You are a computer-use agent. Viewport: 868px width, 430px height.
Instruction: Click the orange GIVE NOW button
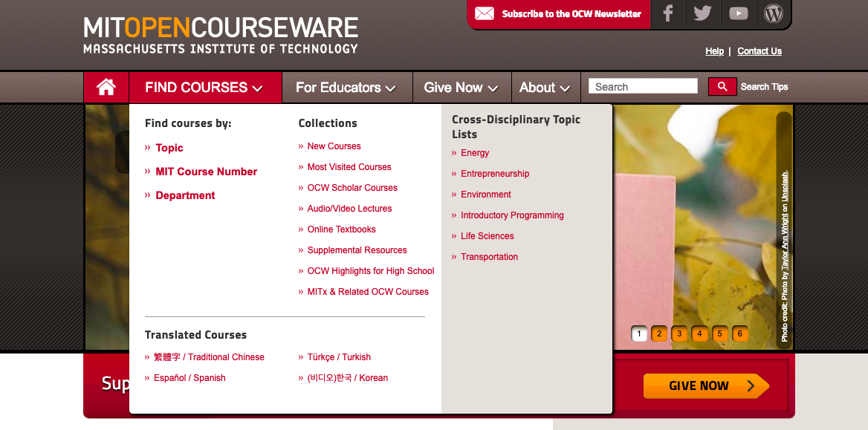click(706, 385)
